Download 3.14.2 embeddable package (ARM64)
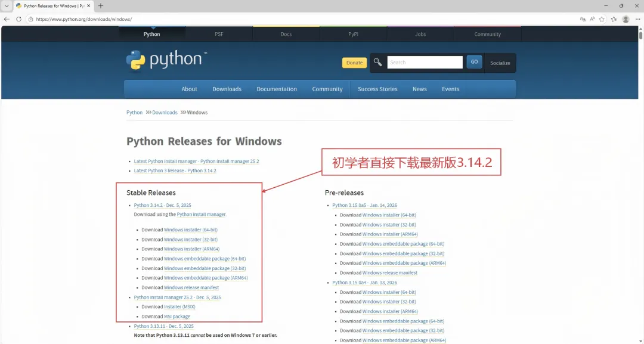Viewport: 644px width, 344px height. point(206,278)
